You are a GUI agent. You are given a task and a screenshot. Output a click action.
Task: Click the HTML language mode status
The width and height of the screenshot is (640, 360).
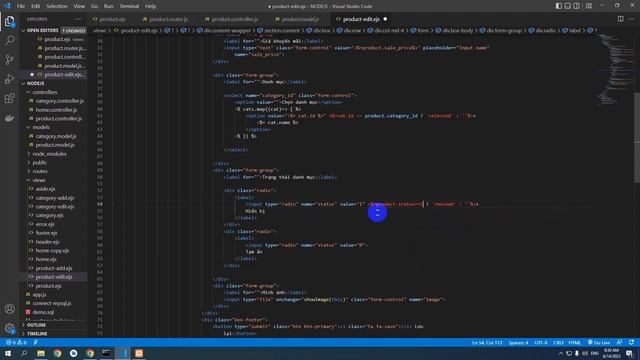click(x=574, y=342)
